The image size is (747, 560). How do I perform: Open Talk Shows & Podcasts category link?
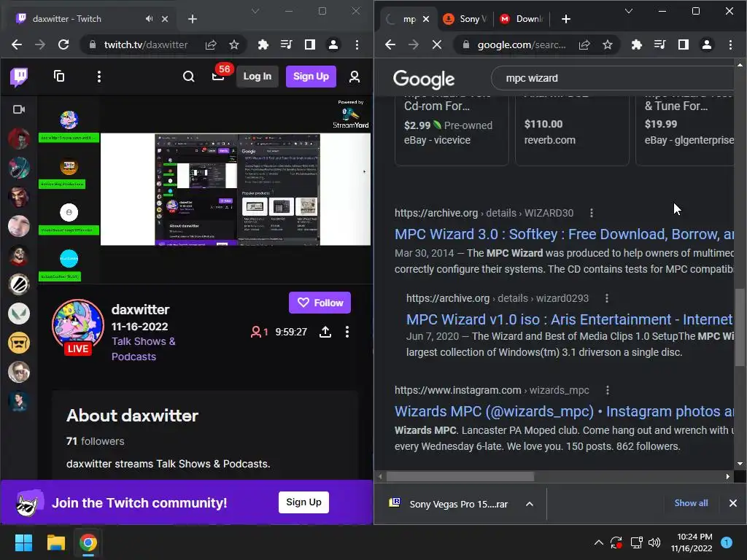(x=144, y=349)
